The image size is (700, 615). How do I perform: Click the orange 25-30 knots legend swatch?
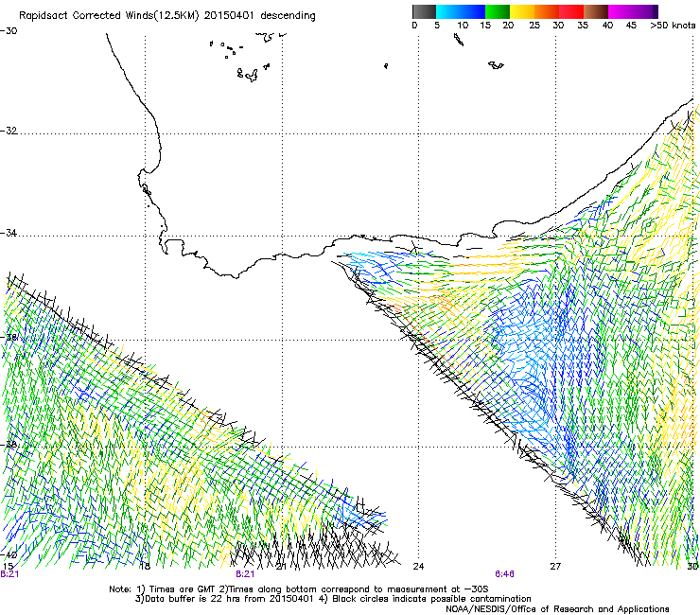pos(547,11)
